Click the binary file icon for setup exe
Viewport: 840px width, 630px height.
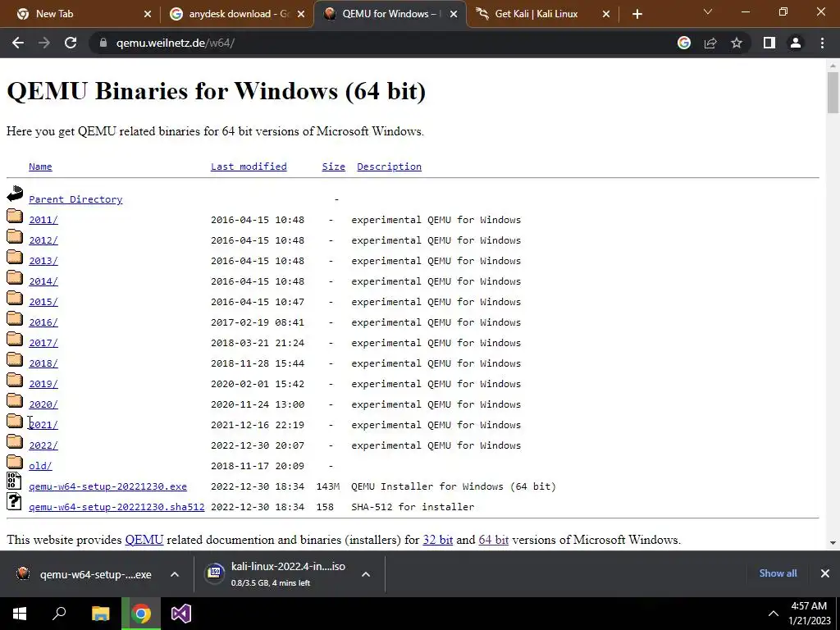pos(14,481)
